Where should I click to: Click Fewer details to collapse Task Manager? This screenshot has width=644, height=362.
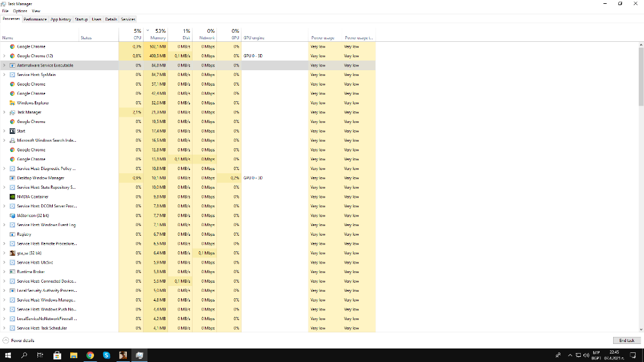(x=19, y=341)
